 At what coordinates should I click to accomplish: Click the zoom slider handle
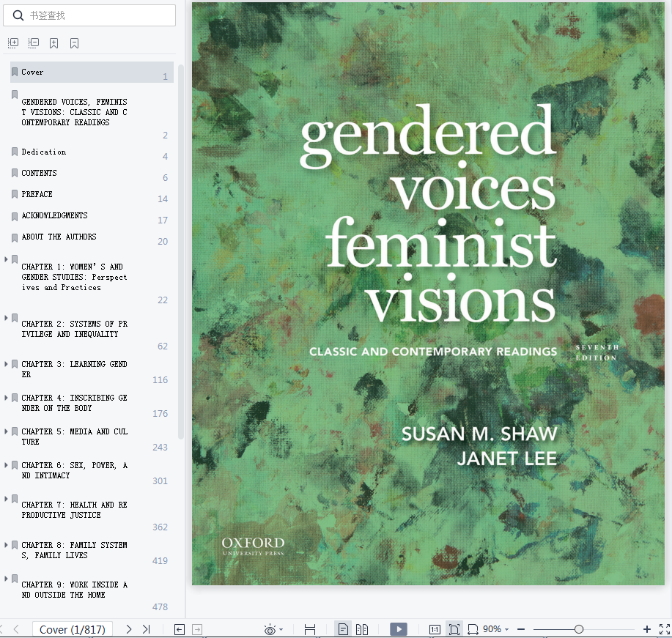tap(579, 629)
